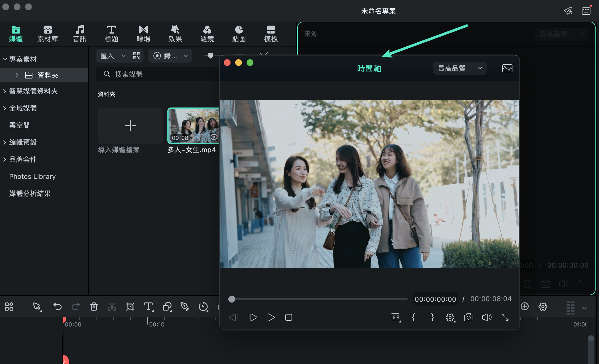Open the 貼圖 stickers tab

pyautogui.click(x=239, y=34)
